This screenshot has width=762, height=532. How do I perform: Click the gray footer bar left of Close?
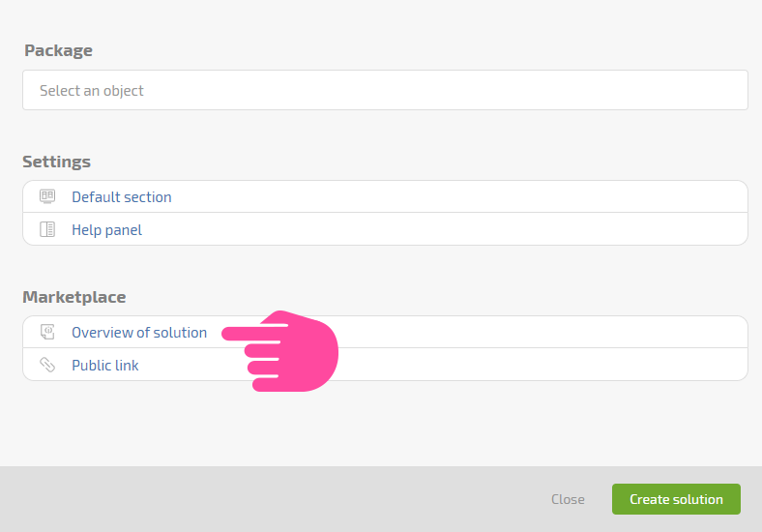[x=272, y=499]
